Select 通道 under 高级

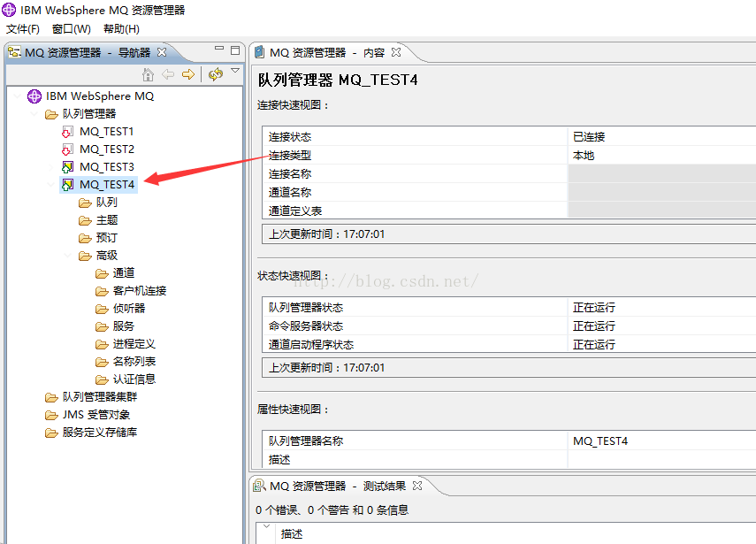[124, 273]
